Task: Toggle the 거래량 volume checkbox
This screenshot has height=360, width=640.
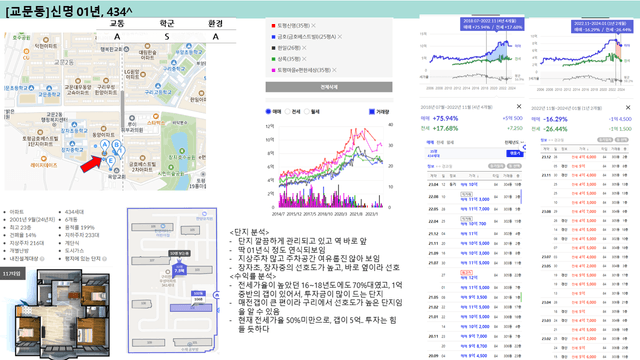Action: [371, 111]
